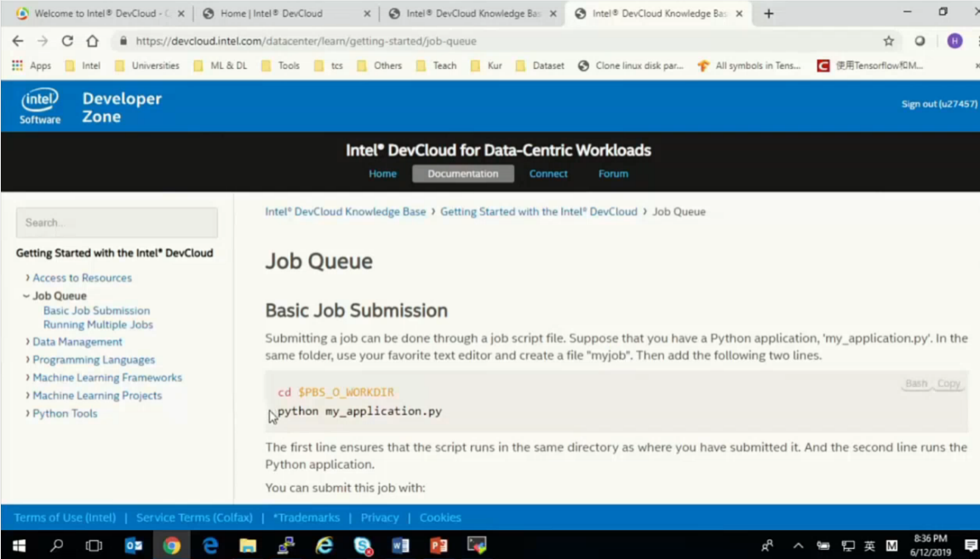The width and height of the screenshot is (980, 559).
Task: Click the Bash label on code block
Action: [x=916, y=384]
